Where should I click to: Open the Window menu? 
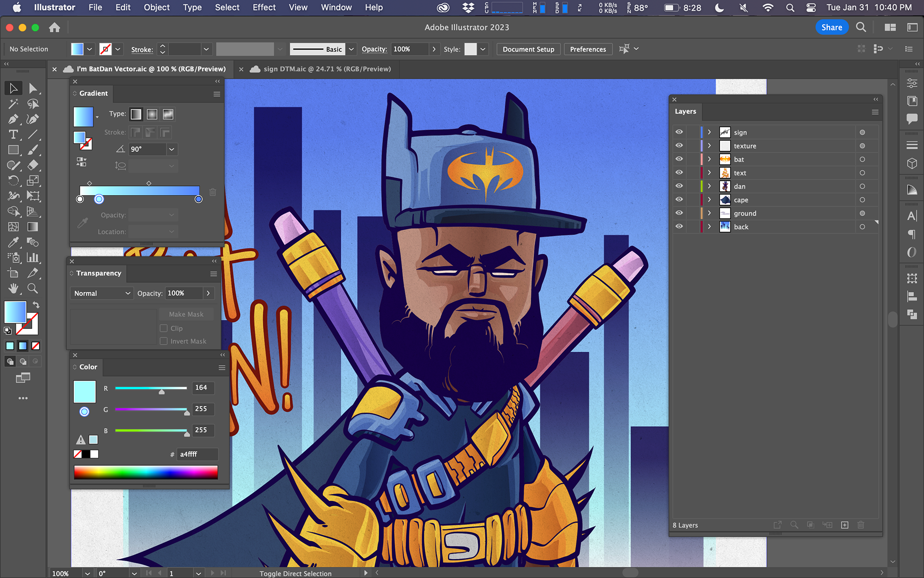pos(336,7)
